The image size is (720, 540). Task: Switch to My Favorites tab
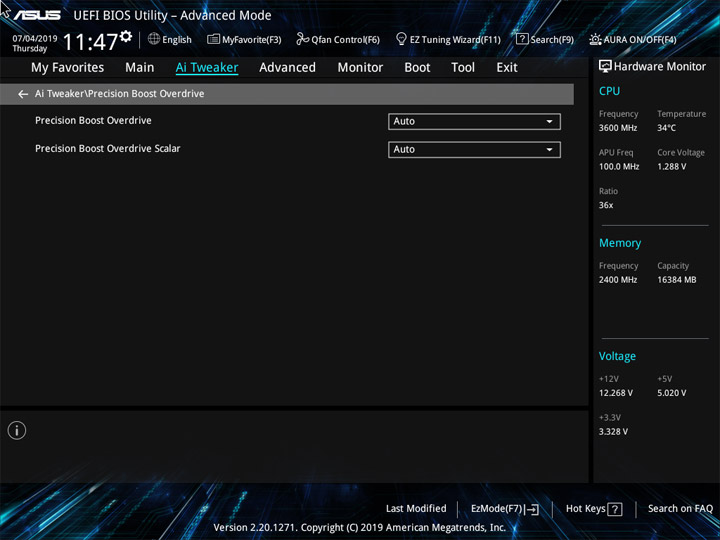(68, 68)
